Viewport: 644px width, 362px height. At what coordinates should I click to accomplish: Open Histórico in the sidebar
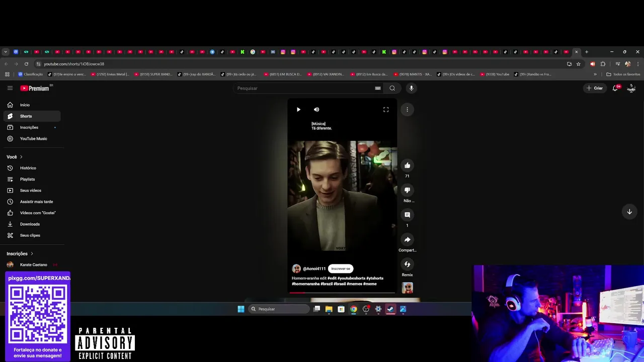point(32,168)
